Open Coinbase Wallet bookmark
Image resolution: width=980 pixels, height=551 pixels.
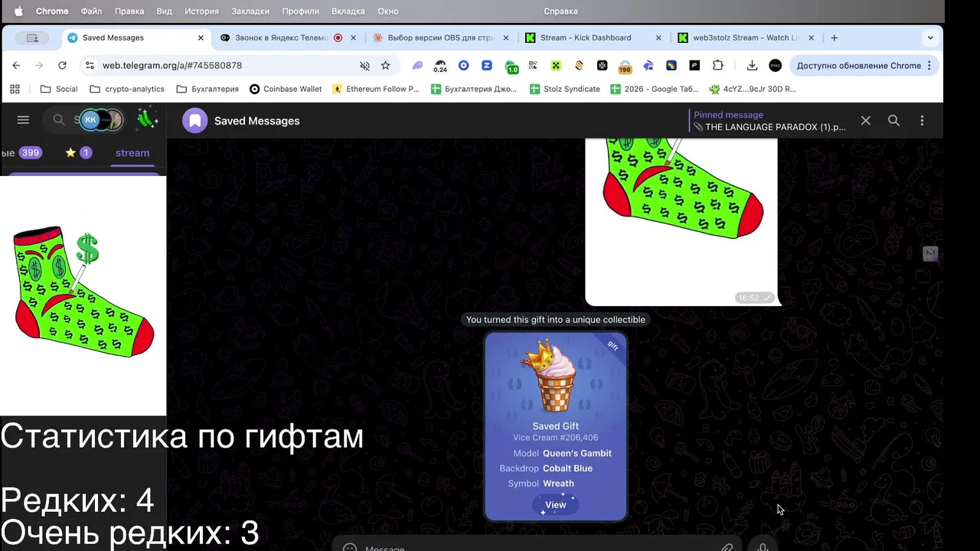pos(286,89)
